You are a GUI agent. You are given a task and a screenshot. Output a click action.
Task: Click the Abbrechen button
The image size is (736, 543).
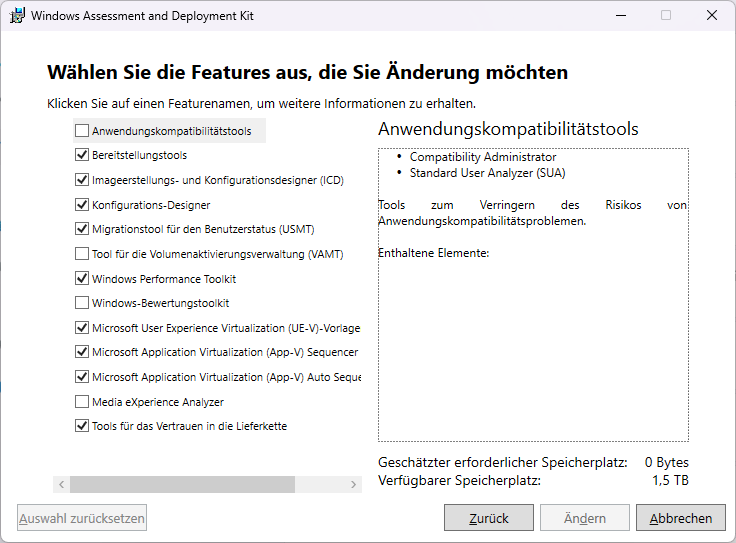[680, 518]
